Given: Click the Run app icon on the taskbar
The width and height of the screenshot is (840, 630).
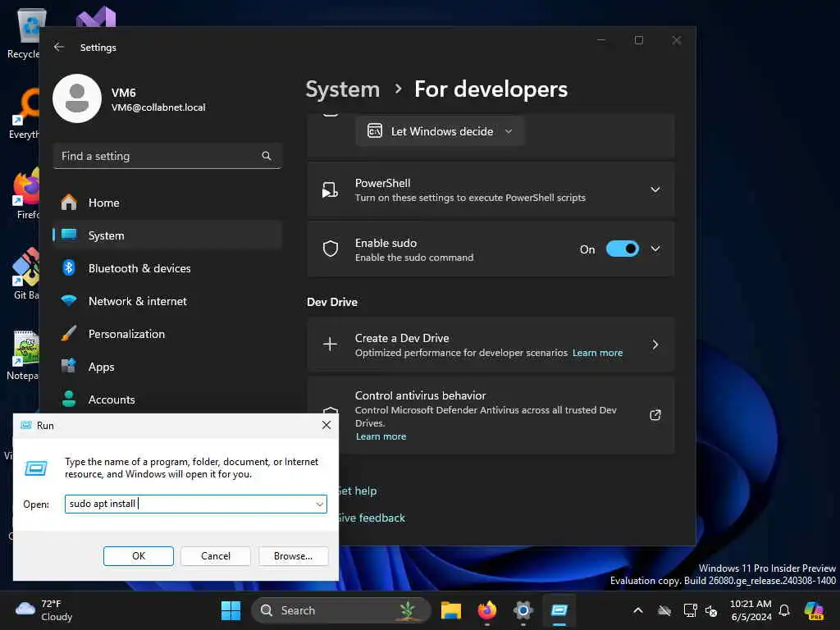Looking at the screenshot, I should pos(559,610).
